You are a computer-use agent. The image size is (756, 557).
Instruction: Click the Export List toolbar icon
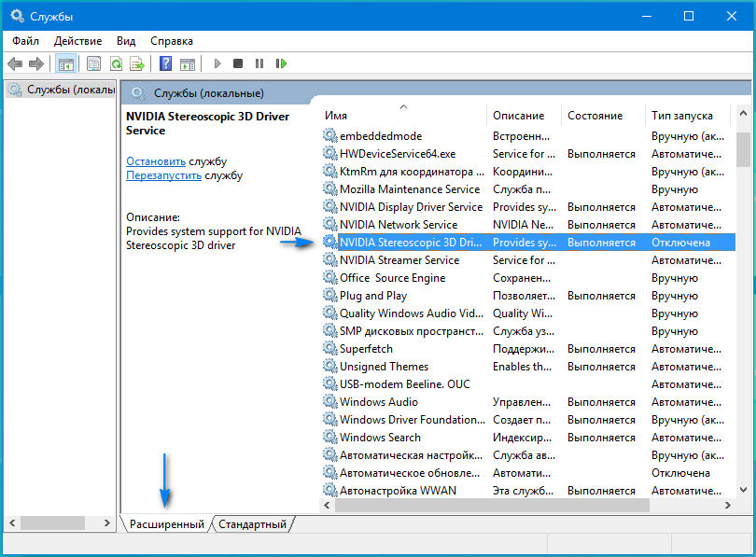tap(137, 63)
